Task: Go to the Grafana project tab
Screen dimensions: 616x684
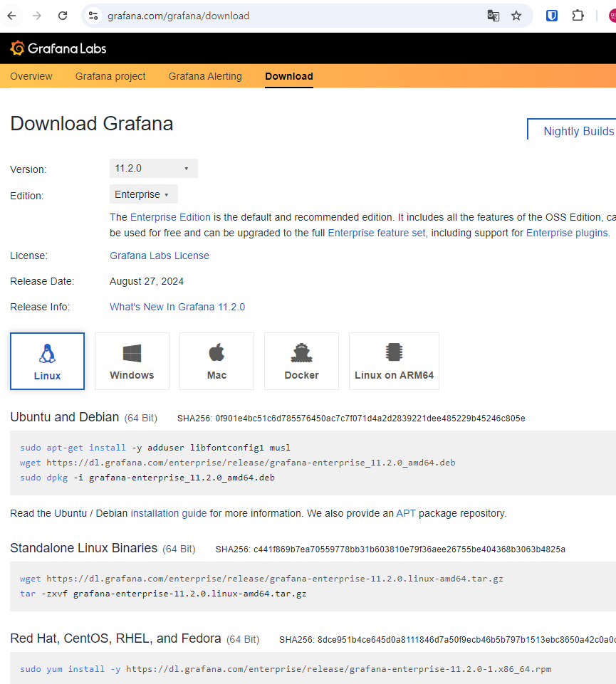Action: 110,76
